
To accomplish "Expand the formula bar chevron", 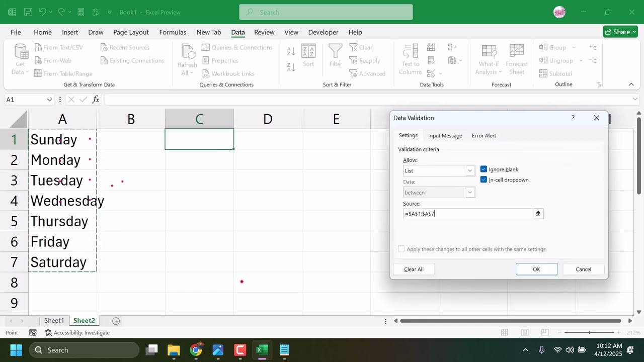I will coord(635,100).
